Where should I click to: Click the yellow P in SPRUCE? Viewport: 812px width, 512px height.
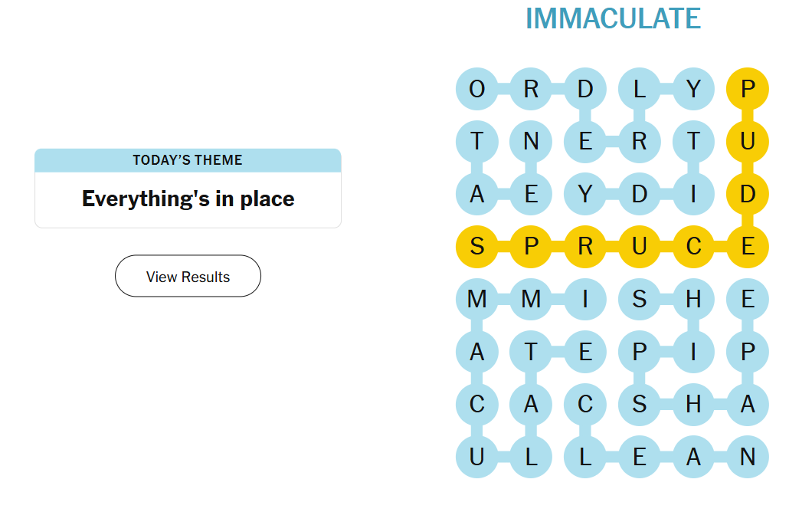coord(531,247)
